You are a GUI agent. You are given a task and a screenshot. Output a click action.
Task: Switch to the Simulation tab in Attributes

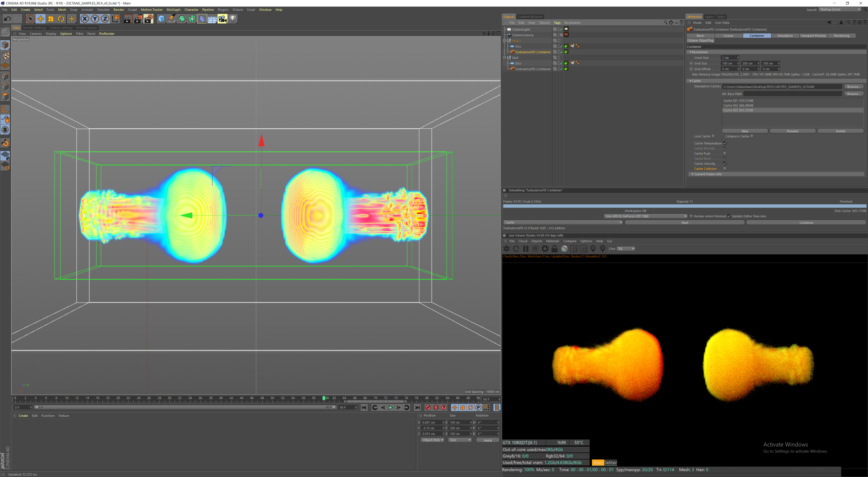785,36
